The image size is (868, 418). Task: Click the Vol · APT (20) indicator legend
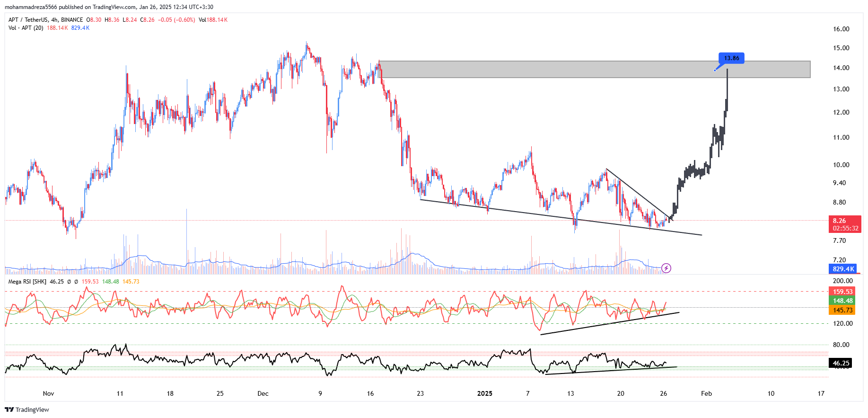pyautogui.click(x=26, y=28)
